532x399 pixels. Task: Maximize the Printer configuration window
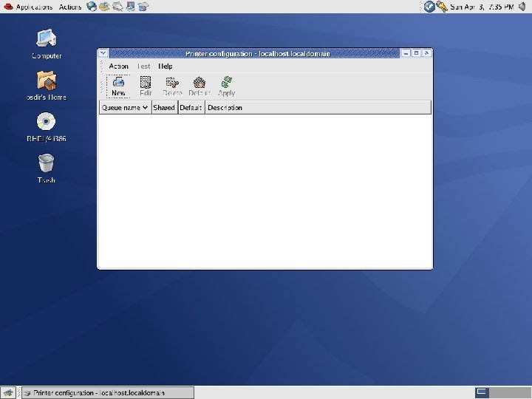[416, 53]
